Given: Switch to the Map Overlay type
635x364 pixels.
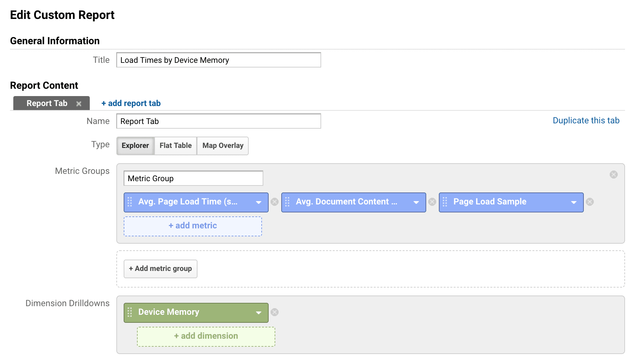Looking at the screenshot, I should 222,146.
